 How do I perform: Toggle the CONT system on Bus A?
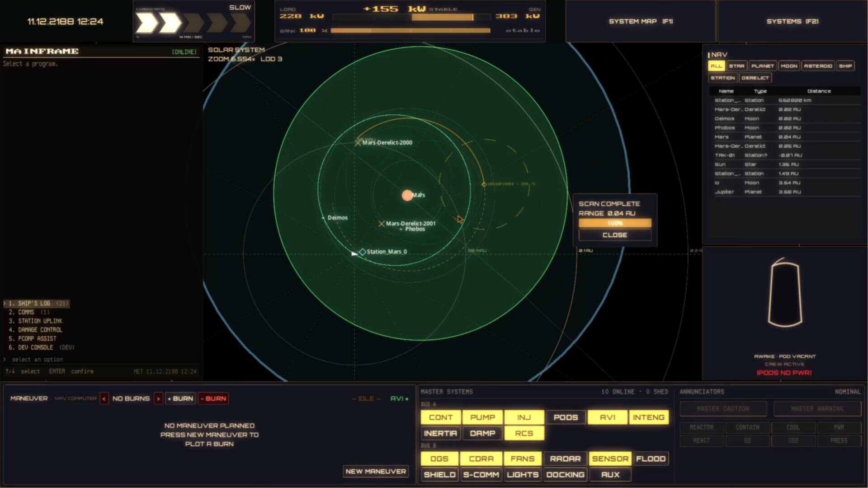441,418
